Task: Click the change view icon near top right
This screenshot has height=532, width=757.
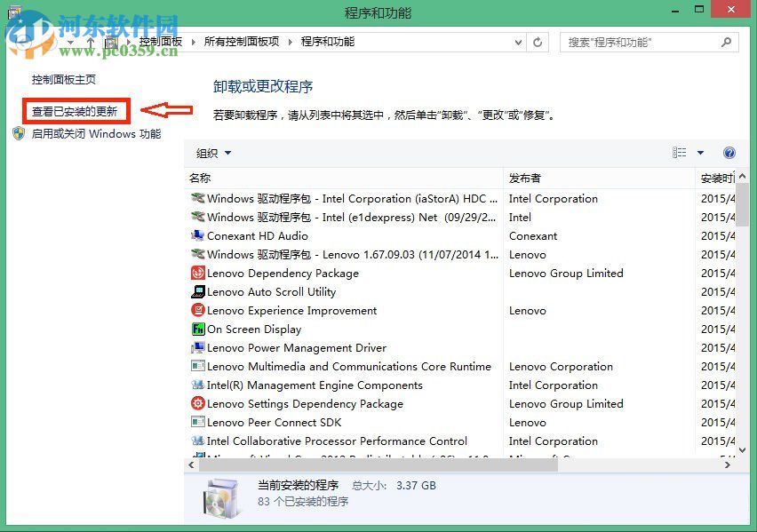Action: [x=679, y=152]
